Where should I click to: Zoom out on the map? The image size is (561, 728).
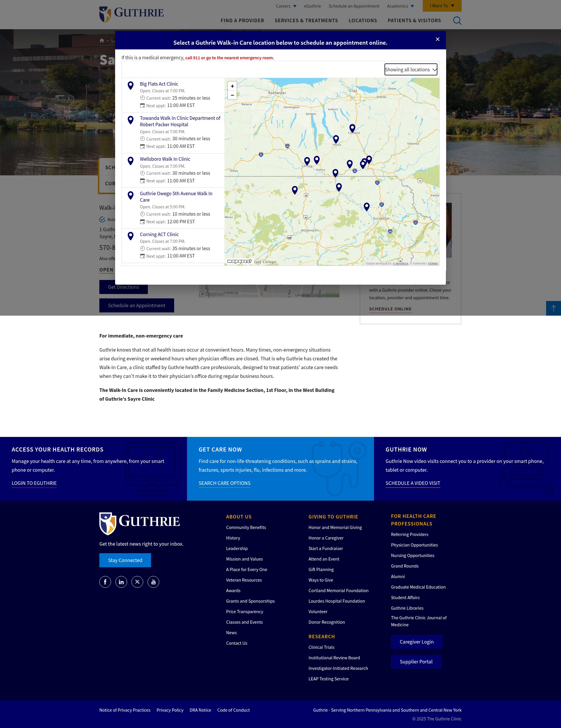tap(232, 95)
